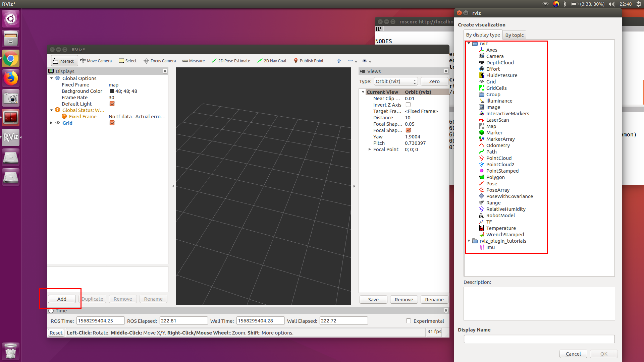Choose the RobotModel display type
The image size is (644, 362).
click(x=500, y=216)
